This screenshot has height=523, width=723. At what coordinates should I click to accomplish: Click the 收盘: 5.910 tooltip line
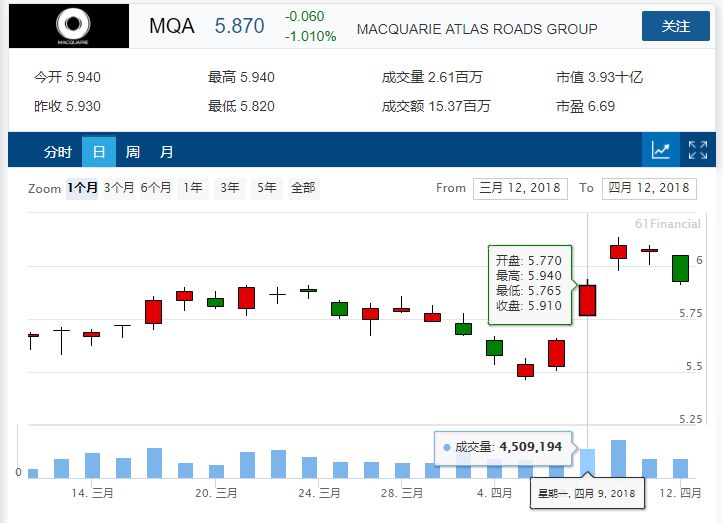coord(528,306)
